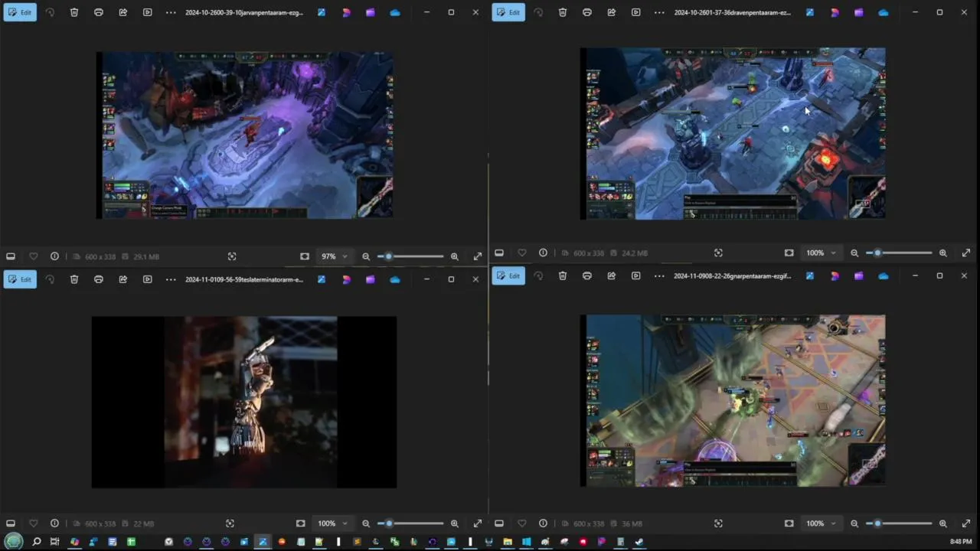Show file info in the teslaterminatorarm window
980x551 pixels.
click(x=54, y=523)
